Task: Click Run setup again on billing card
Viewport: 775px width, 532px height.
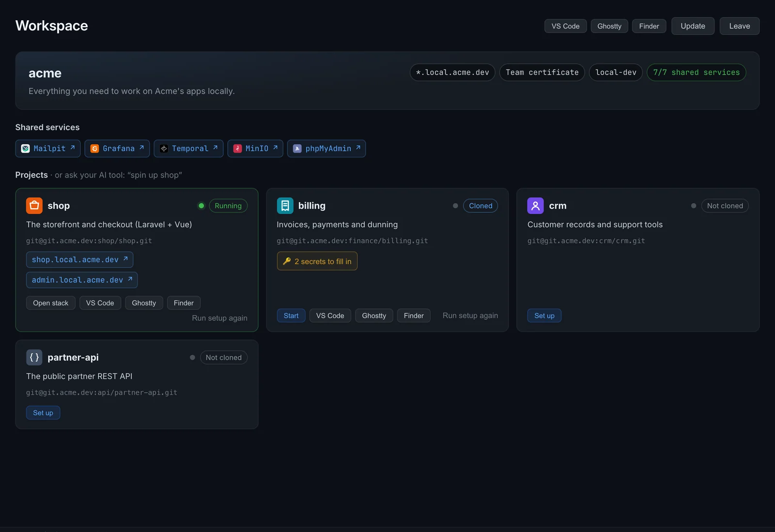Action: (x=470, y=316)
